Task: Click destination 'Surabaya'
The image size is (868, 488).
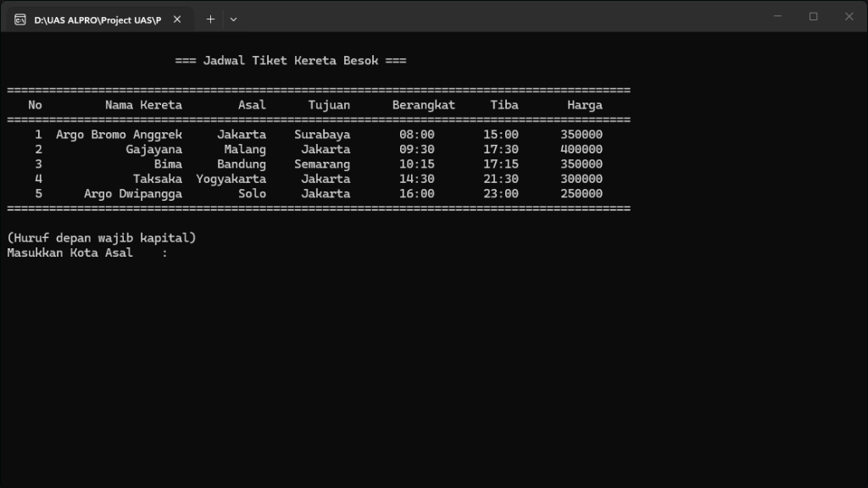Action: click(x=322, y=135)
